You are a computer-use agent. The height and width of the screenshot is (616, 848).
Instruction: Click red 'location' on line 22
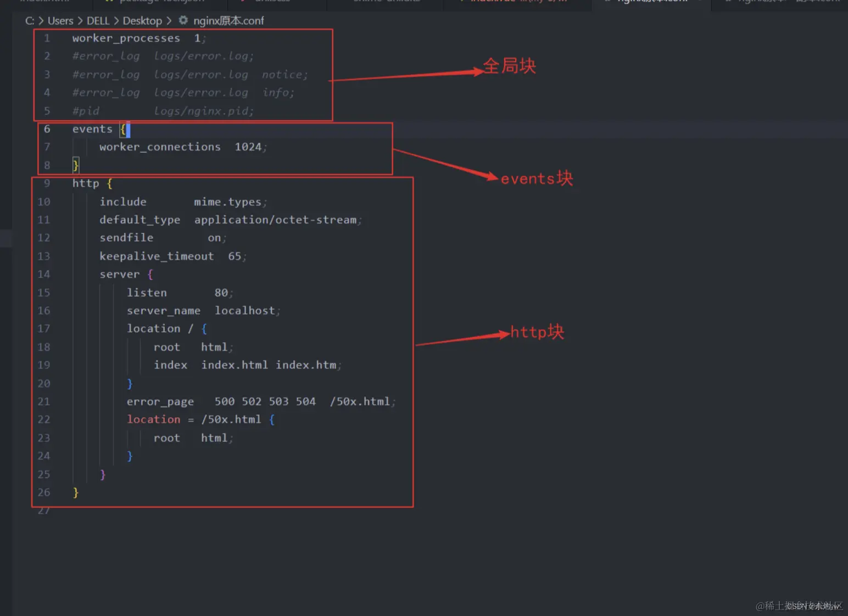(154, 419)
